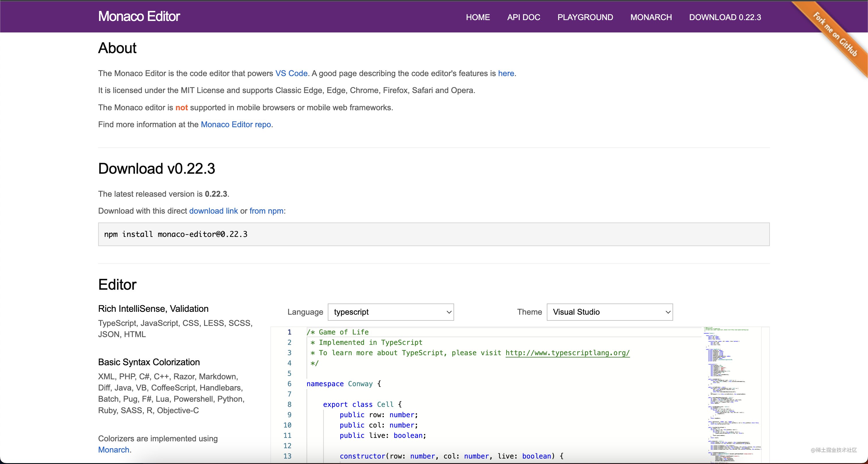Open the PLAYGROUND nav item
868x464 pixels.
tap(585, 17)
